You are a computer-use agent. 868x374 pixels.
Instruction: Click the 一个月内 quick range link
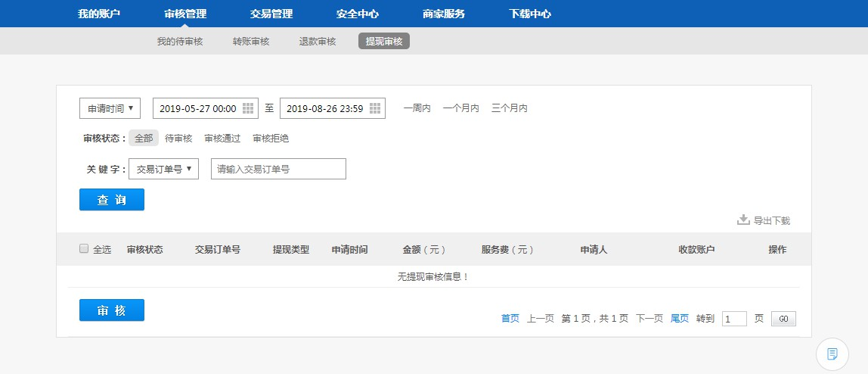(461, 108)
